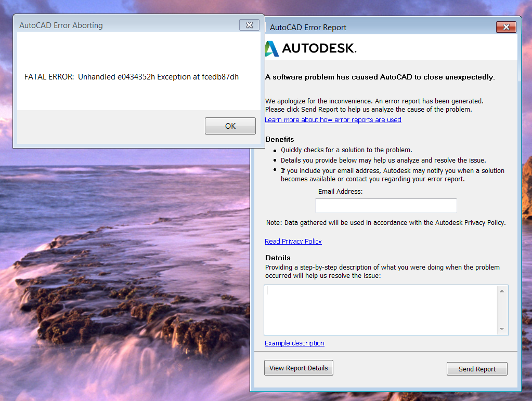Click the Details text area scrollbar track
This screenshot has width=532, height=401.
502,310
